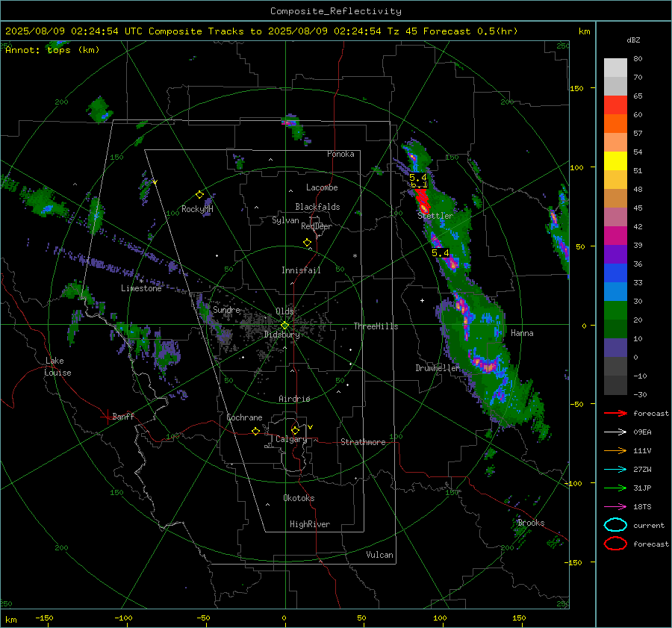Click the Strathmore city label
Image resolution: width=672 pixels, height=628 pixels.
363,442
